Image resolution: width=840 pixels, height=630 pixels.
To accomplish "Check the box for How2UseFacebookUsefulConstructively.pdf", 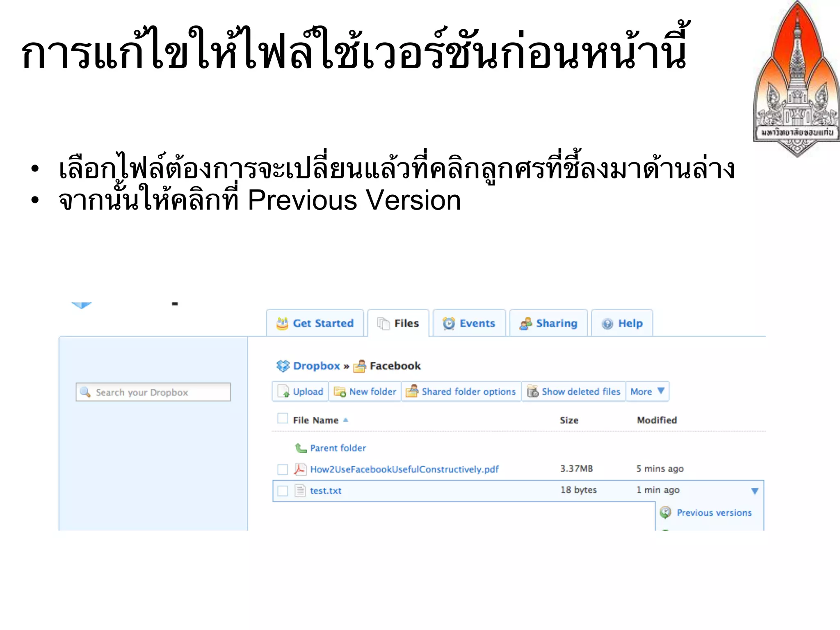I will (283, 470).
